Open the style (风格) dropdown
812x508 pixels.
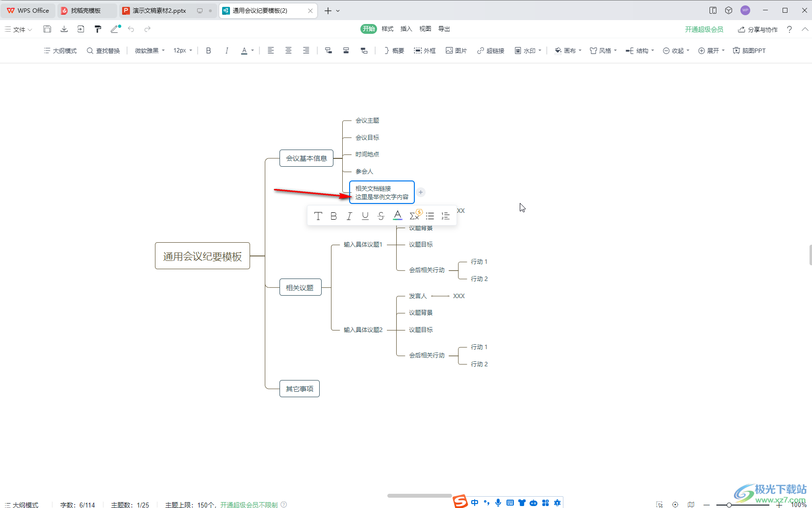click(604, 51)
